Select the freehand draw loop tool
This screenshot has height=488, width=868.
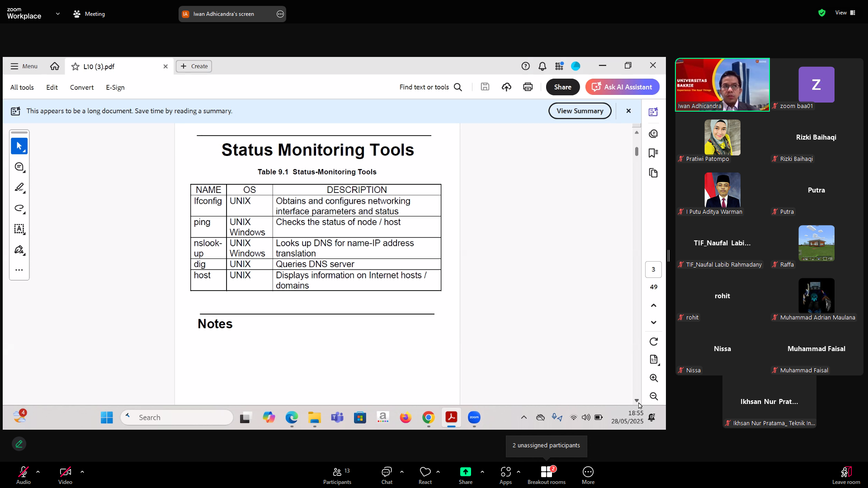coord(19,208)
